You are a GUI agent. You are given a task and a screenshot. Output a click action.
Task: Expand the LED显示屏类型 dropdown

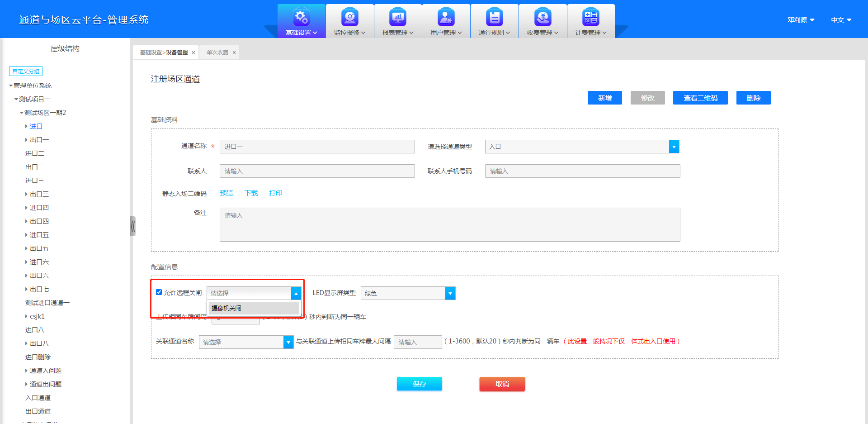click(450, 293)
